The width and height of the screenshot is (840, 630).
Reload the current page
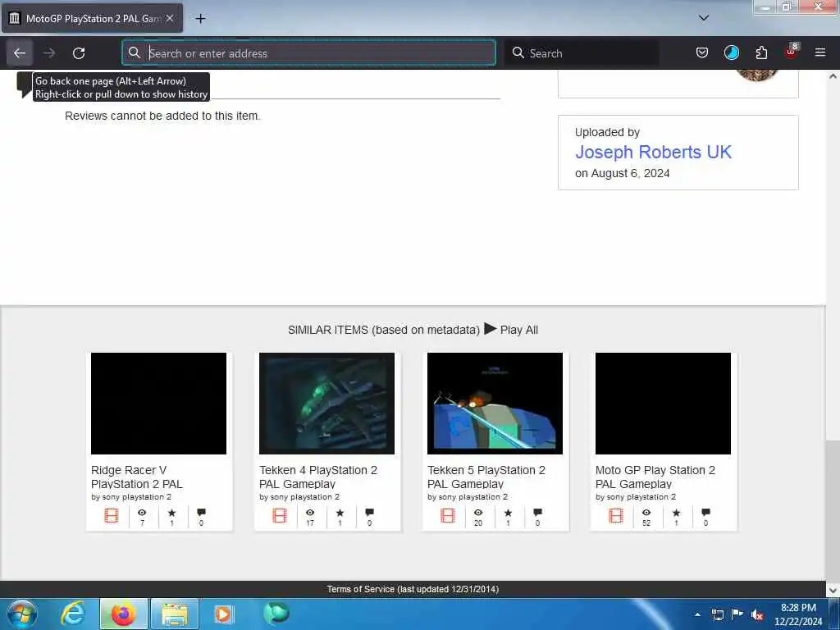[x=79, y=53]
